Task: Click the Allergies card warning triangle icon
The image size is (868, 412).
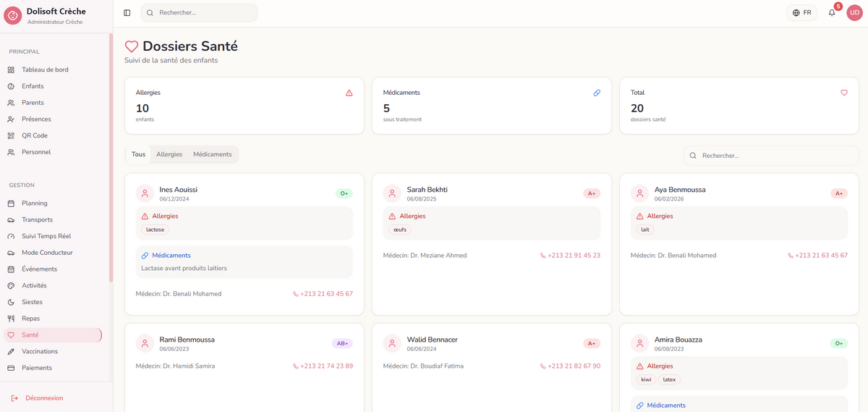Action: click(x=349, y=93)
